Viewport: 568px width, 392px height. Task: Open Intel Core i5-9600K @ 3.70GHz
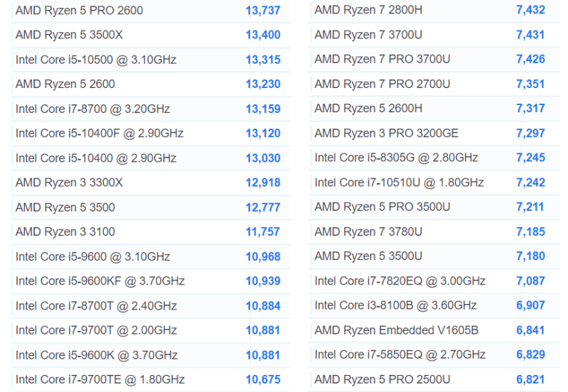coord(97,355)
